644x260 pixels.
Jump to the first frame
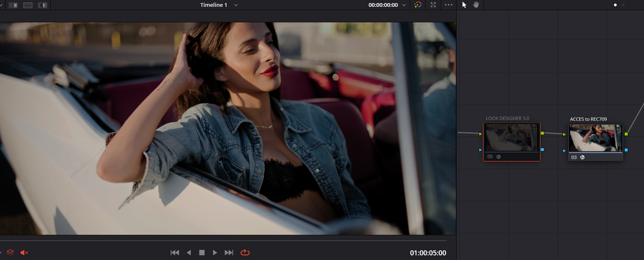[x=175, y=252]
